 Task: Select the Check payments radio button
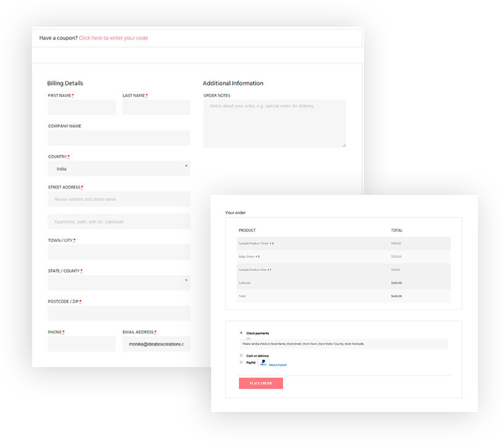coord(241,333)
